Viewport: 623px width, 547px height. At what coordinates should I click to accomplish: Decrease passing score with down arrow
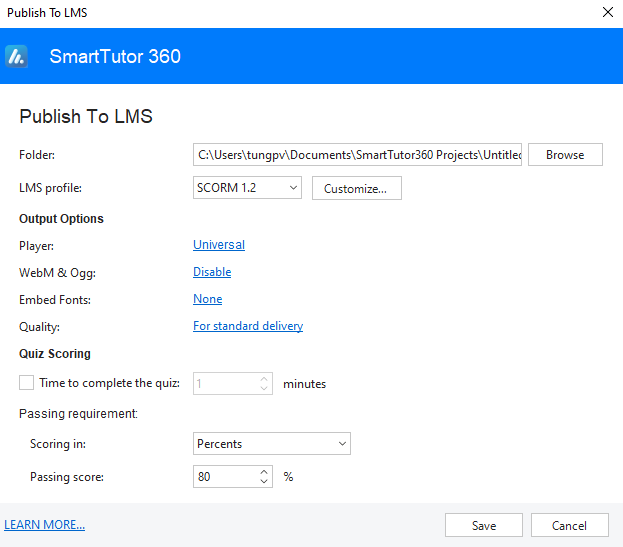pos(264,481)
